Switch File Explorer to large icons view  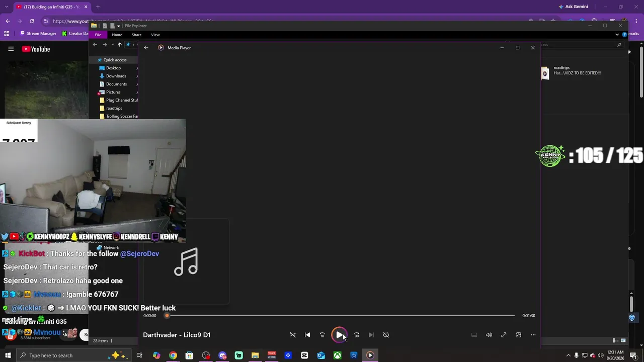tap(623, 341)
